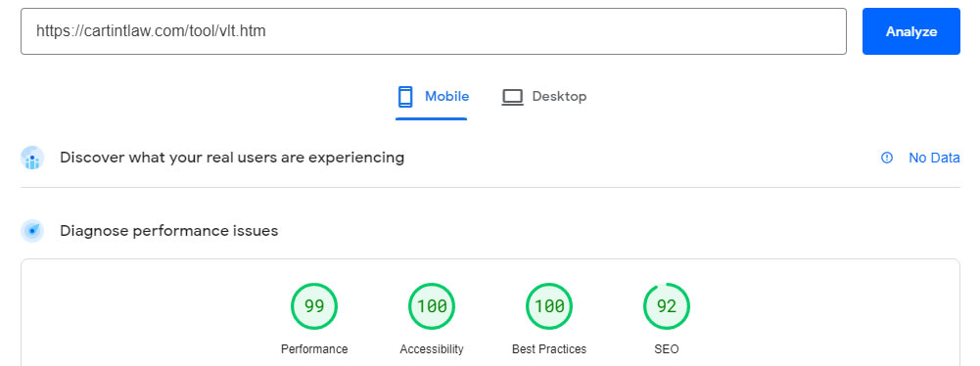This screenshot has width=980, height=366.
Task: Switch to the Mobile tab
Action: click(x=431, y=98)
